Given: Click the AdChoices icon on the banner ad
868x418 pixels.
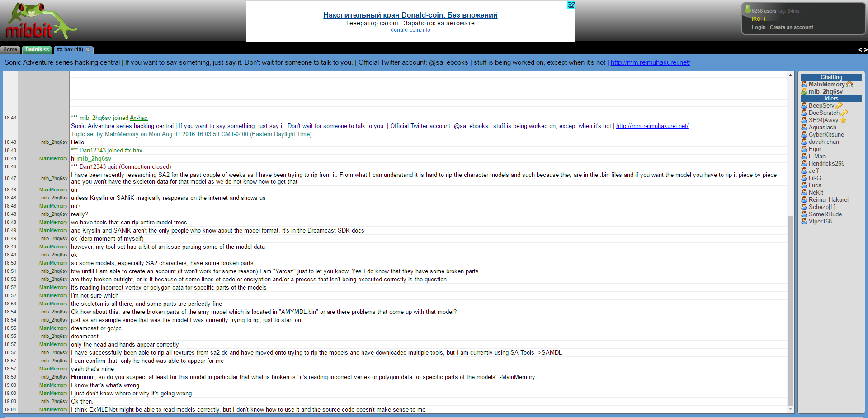Looking at the screenshot, I should [x=571, y=5].
